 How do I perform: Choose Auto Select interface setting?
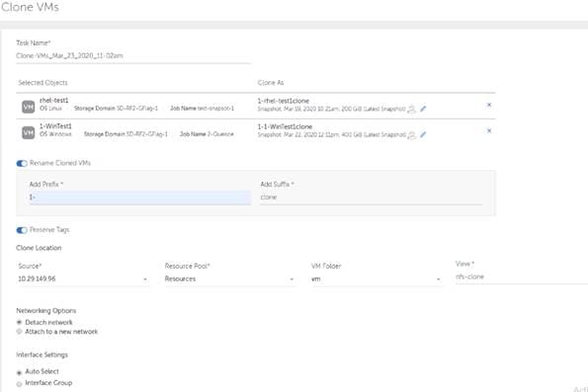click(19, 373)
